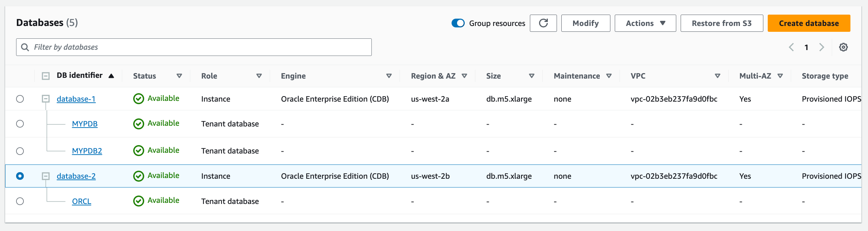Image resolution: width=868 pixels, height=231 pixels.
Task: Go to next page arrow
Action: [822, 47]
